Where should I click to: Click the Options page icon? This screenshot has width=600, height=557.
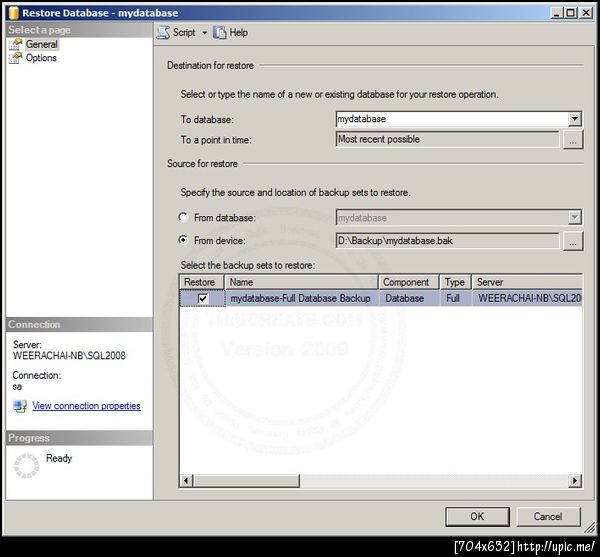tap(15, 58)
